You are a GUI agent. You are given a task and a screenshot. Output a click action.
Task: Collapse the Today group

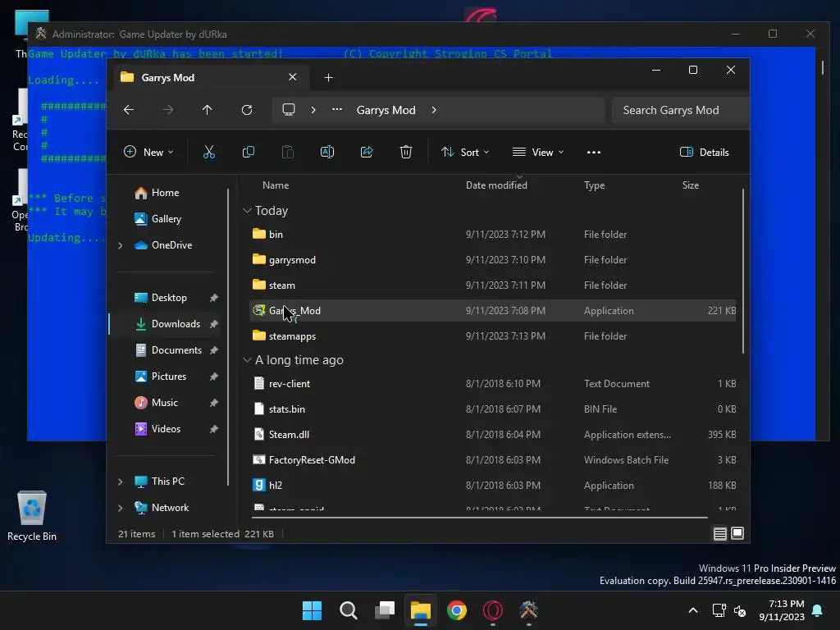(x=247, y=211)
